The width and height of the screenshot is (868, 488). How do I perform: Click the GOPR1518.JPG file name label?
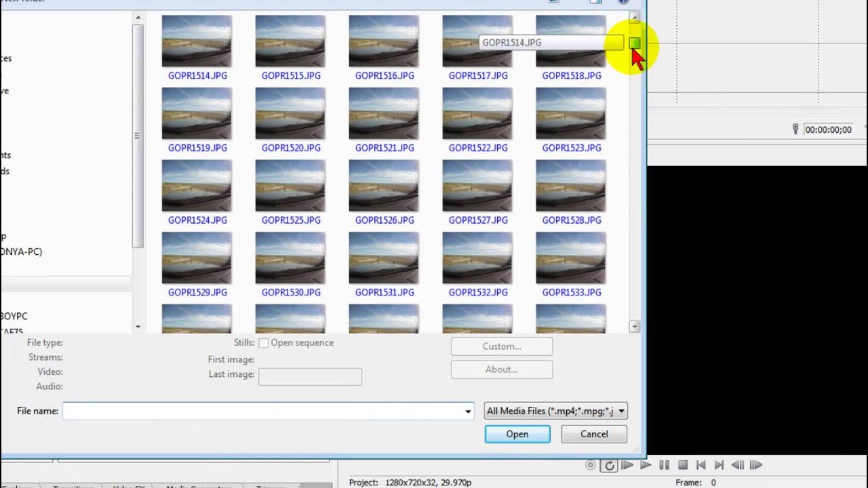[572, 76]
